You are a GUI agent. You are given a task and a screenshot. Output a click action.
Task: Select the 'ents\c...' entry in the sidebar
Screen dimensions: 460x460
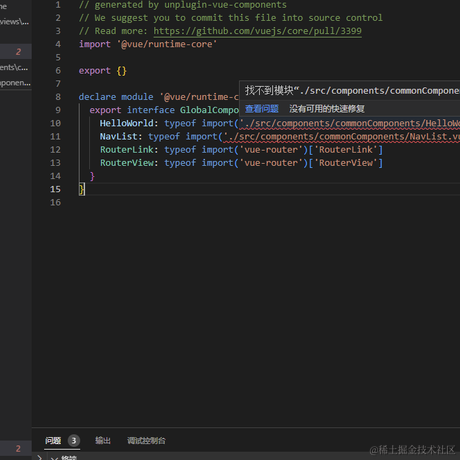pos(14,68)
